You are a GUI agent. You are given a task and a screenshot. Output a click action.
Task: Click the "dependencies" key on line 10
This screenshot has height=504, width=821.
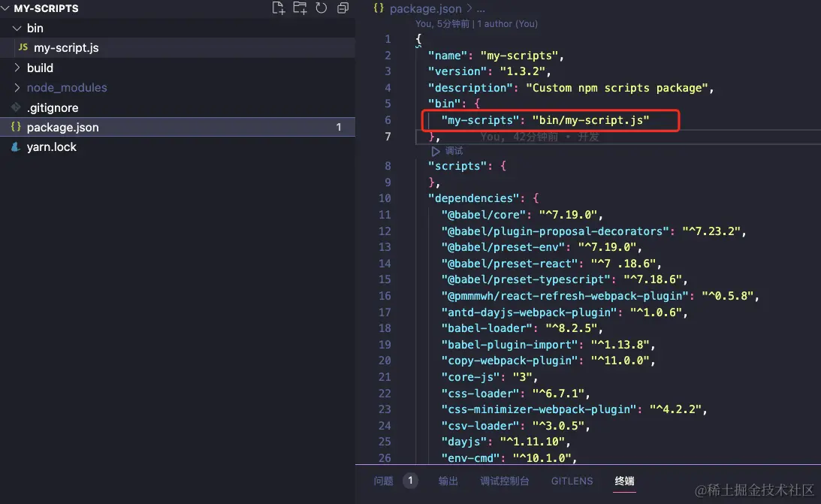click(x=473, y=198)
